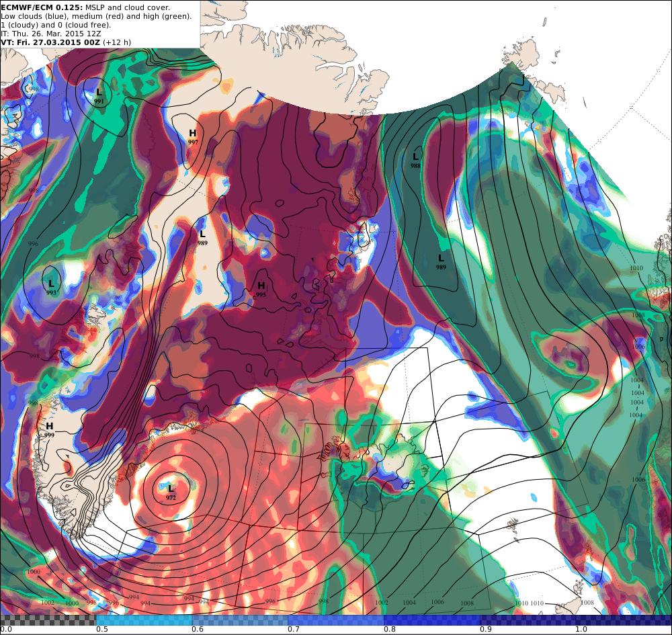Click the colorbar tick label 0.7
The height and width of the screenshot is (635, 672).
tap(294, 630)
